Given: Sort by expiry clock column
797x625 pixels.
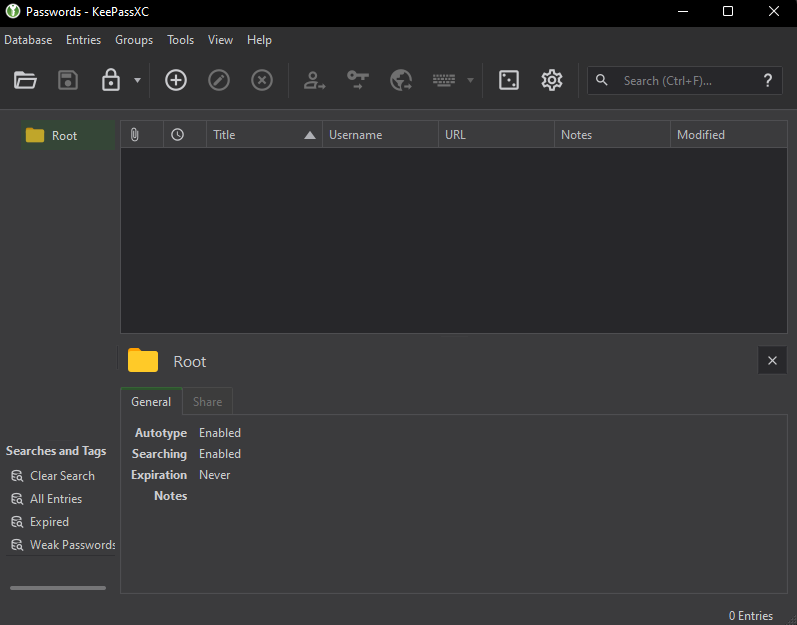Looking at the screenshot, I should coord(185,135).
